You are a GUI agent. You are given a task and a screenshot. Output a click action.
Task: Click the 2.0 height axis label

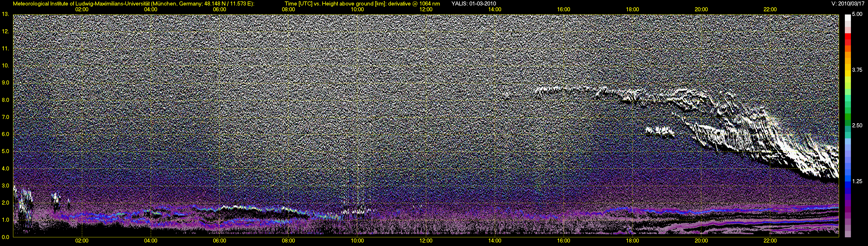click(5, 203)
